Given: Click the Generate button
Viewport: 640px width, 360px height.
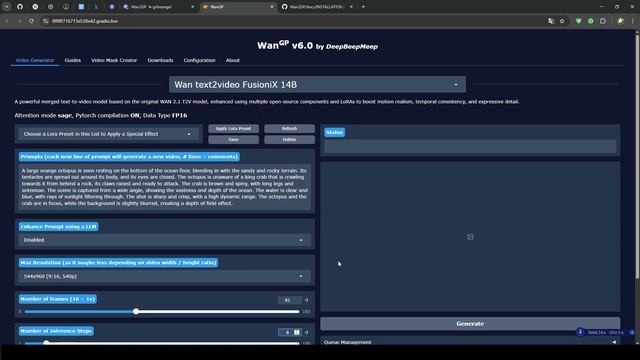Looking at the screenshot, I should point(470,324).
